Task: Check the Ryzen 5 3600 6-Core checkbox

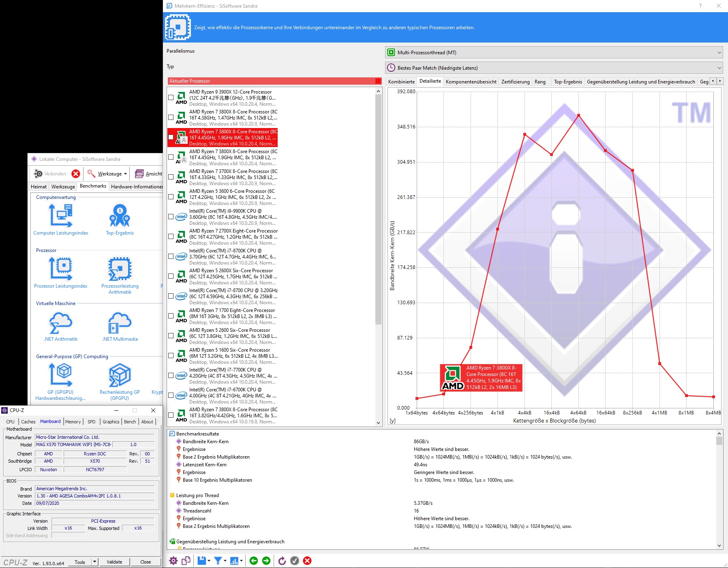Action: [171, 197]
